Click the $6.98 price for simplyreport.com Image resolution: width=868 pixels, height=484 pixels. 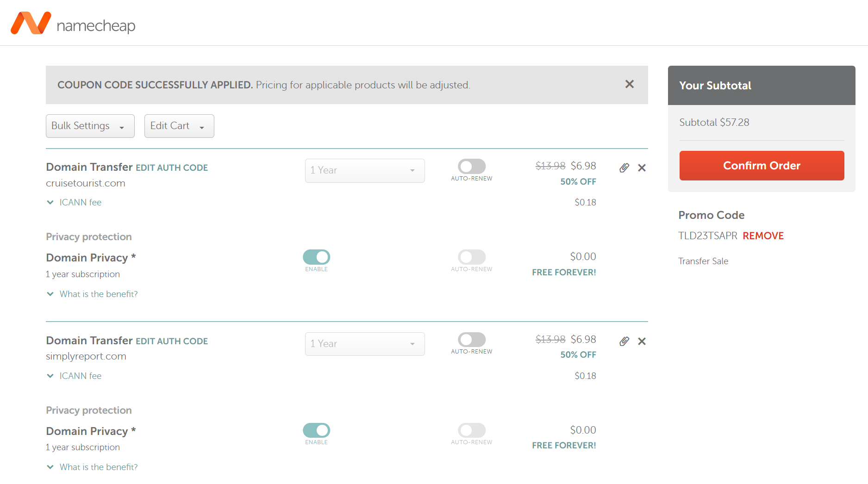tap(583, 339)
